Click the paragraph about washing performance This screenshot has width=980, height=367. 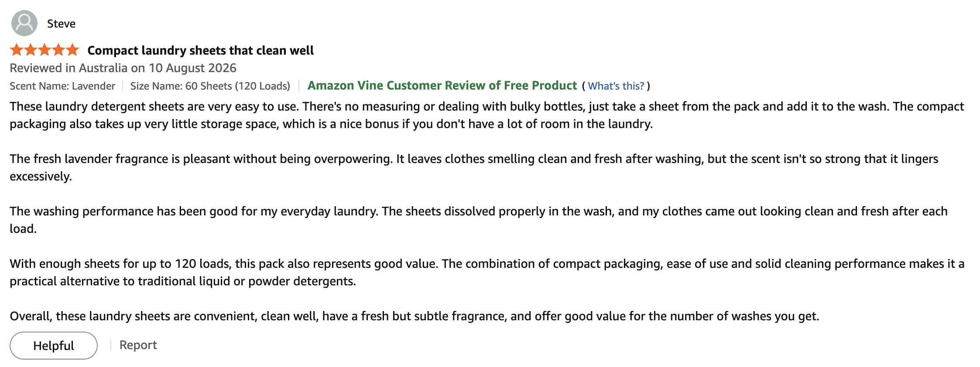(x=479, y=220)
